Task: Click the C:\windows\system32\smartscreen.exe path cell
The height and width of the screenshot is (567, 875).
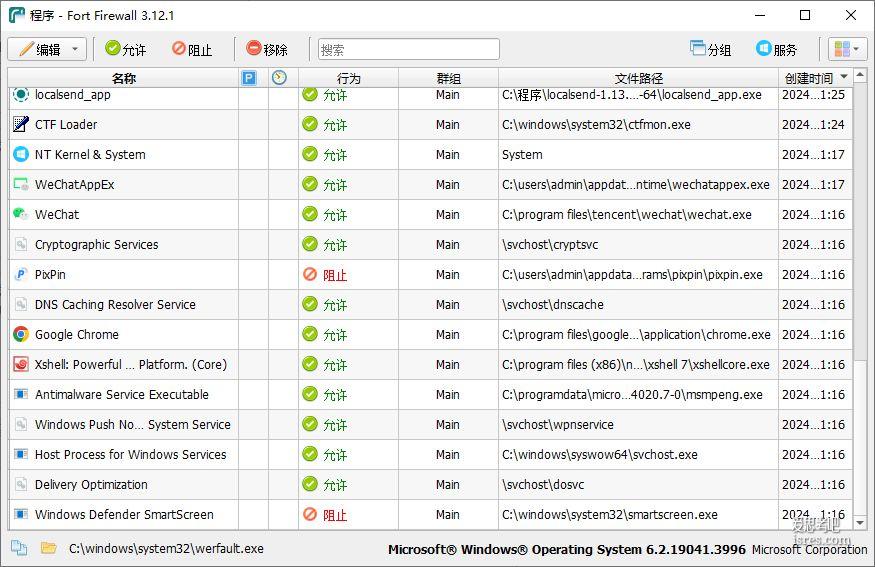Action: pyautogui.click(x=638, y=515)
